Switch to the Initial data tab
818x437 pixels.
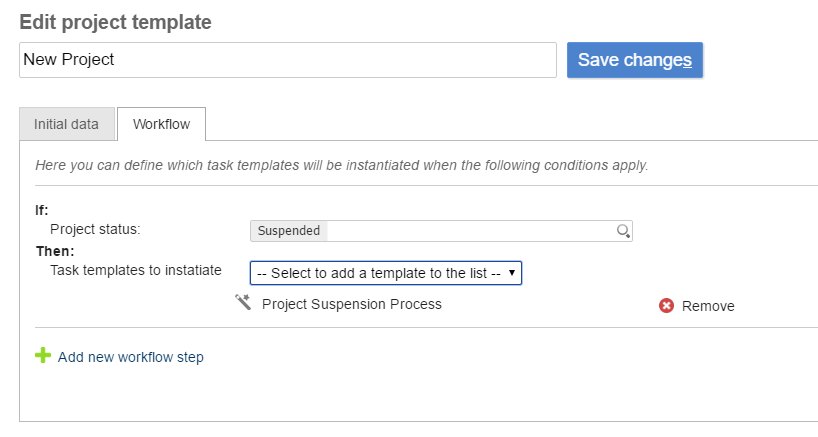pos(66,124)
